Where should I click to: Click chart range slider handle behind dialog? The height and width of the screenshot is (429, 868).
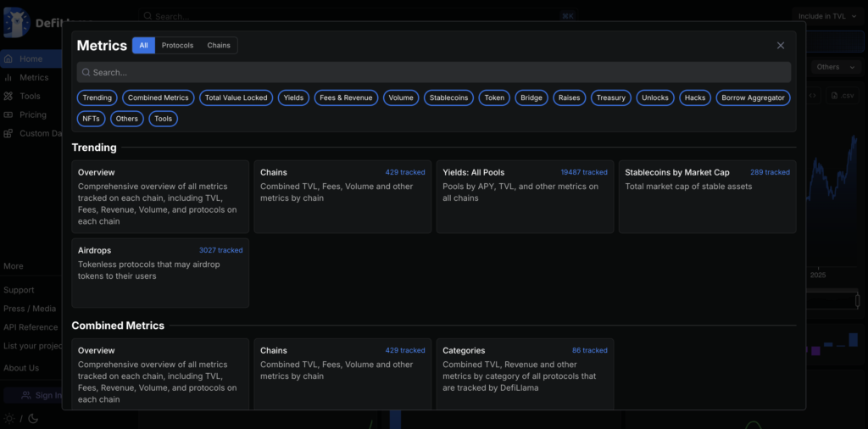[858, 301]
